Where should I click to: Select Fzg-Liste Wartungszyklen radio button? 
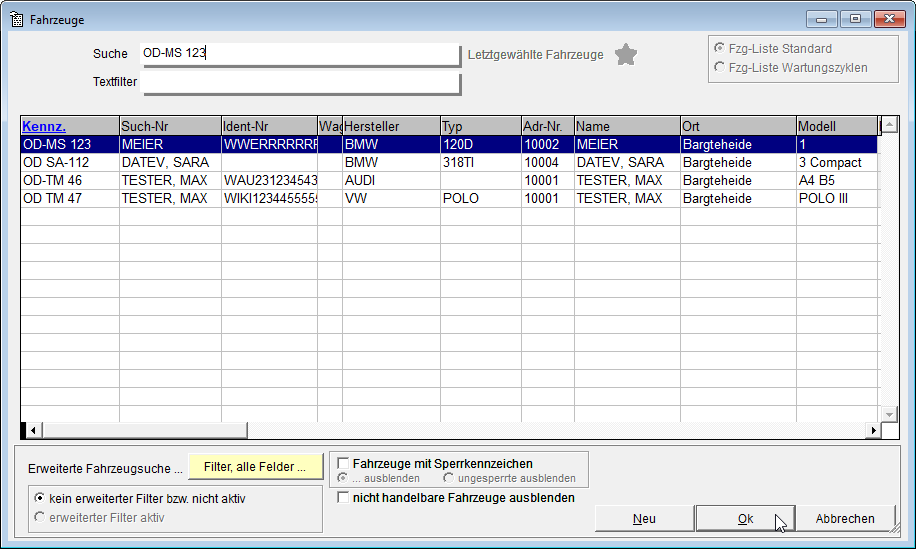pos(720,67)
